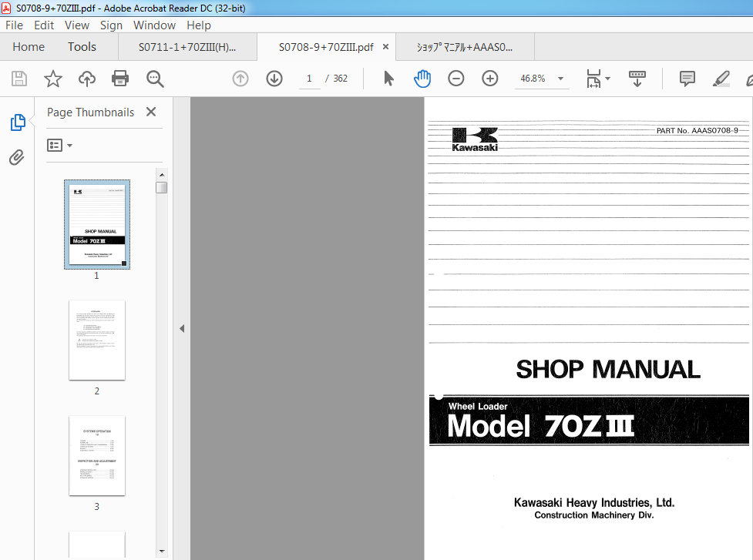This screenshot has width=753, height=560.
Task: Open the View menu
Action: tap(77, 25)
